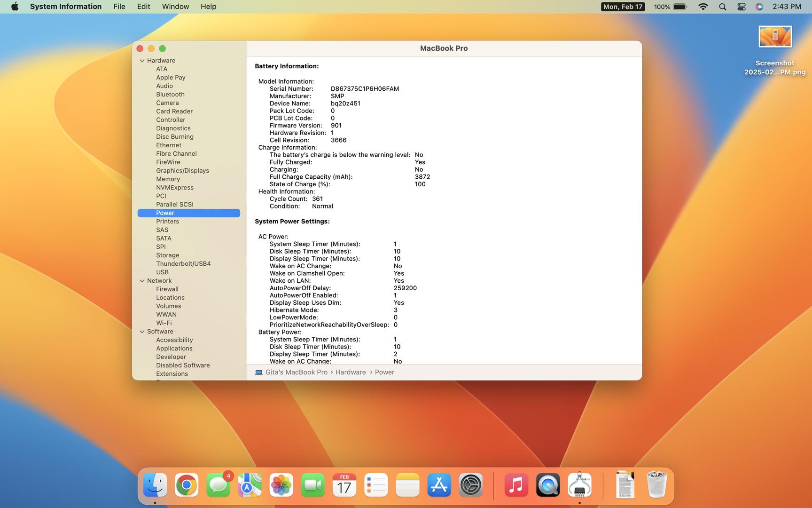Collapse the Network section disclosure arrow

click(142, 281)
